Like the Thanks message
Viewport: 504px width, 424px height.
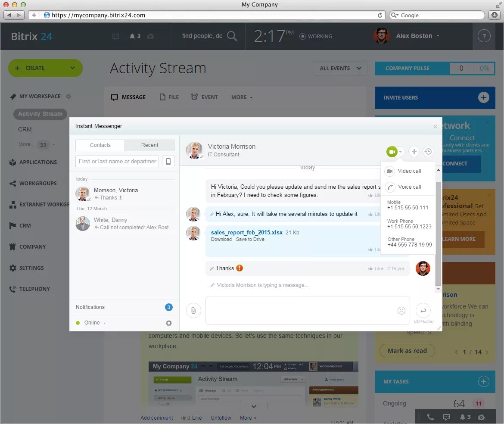click(x=376, y=268)
